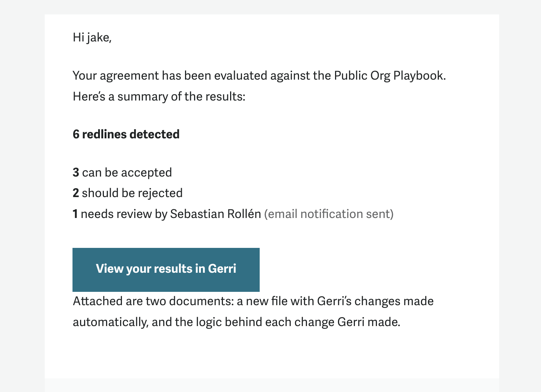Click the "Hi jake," greeting line
This screenshot has width=541, height=392.
92,37
